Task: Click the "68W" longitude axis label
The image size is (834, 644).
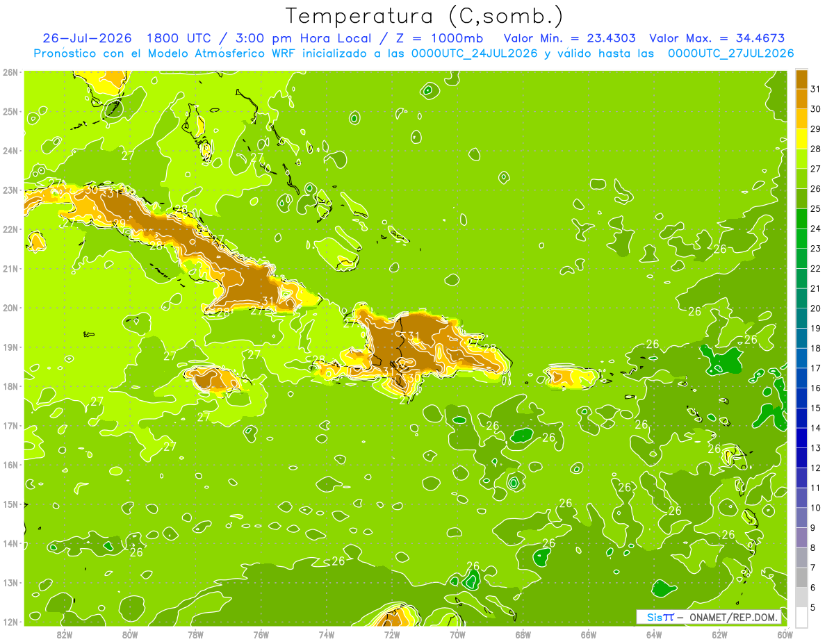Action: coord(523,634)
